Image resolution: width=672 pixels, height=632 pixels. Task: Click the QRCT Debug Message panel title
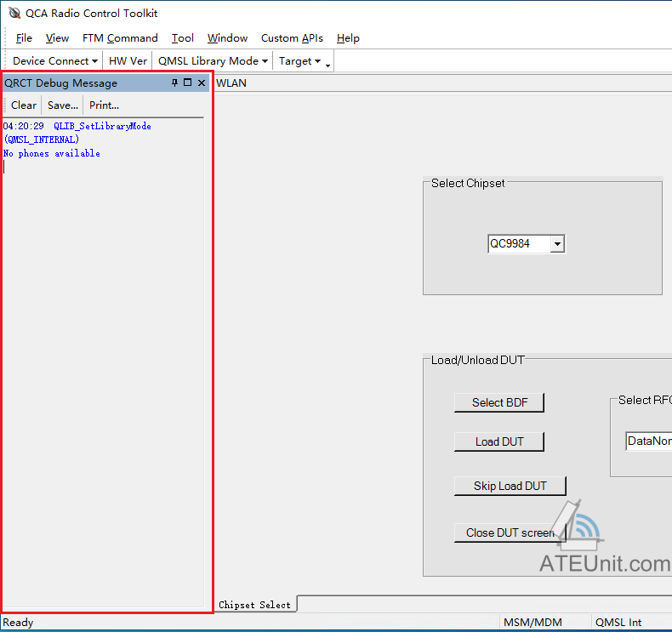pos(61,83)
